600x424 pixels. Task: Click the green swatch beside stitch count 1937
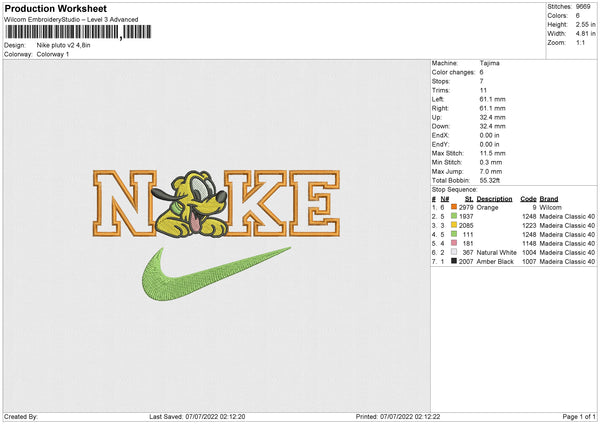click(x=454, y=216)
